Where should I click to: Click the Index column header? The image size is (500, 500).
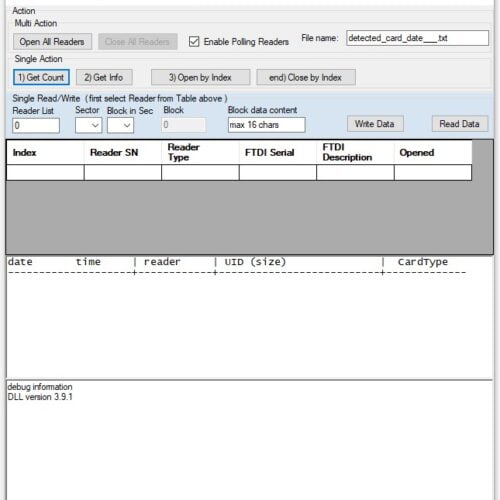coord(45,152)
